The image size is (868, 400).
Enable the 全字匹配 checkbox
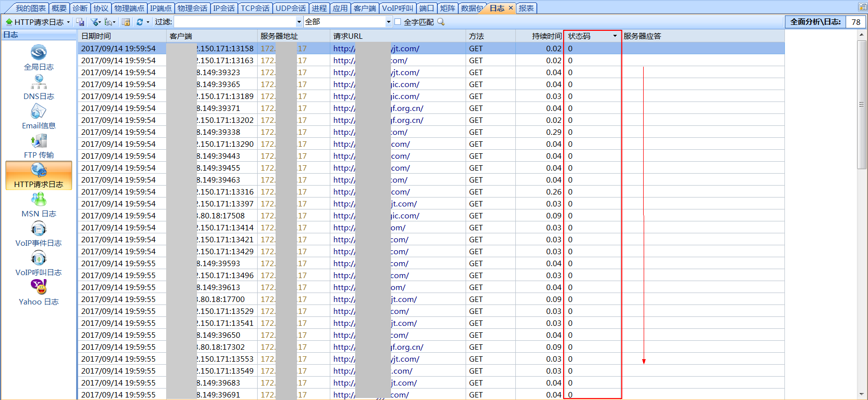click(398, 22)
